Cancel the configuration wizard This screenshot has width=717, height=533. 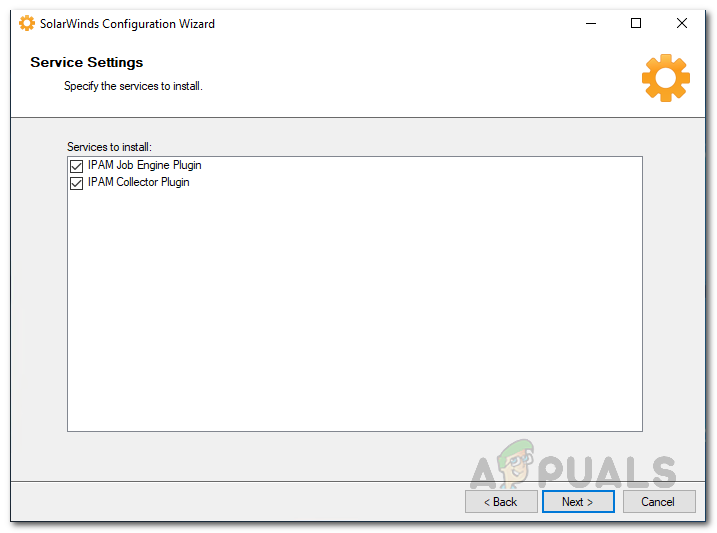[x=658, y=501]
